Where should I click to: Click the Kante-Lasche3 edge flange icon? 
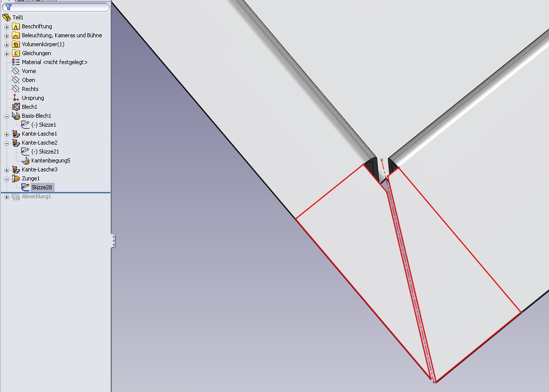click(16, 169)
